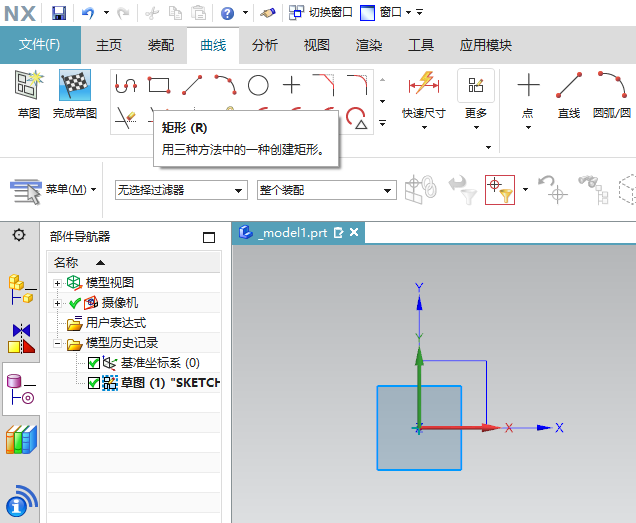
Task: Switch to the View (视图) tab
Action: 316,45
